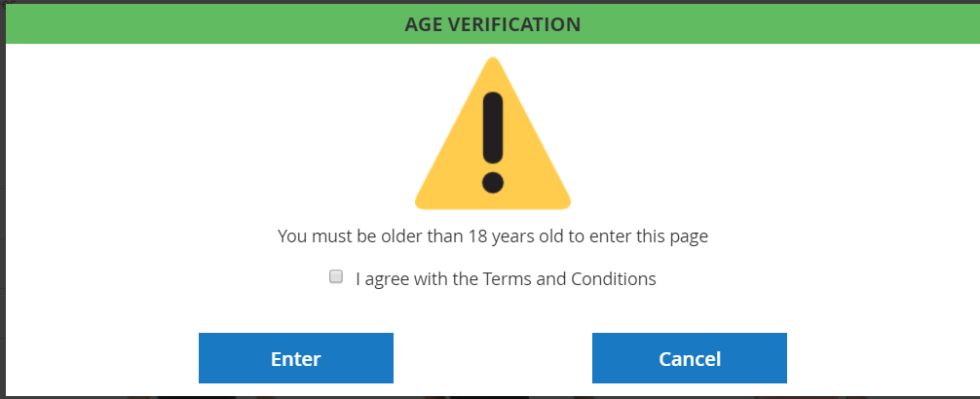Click Cancel to decline entry

point(689,358)
